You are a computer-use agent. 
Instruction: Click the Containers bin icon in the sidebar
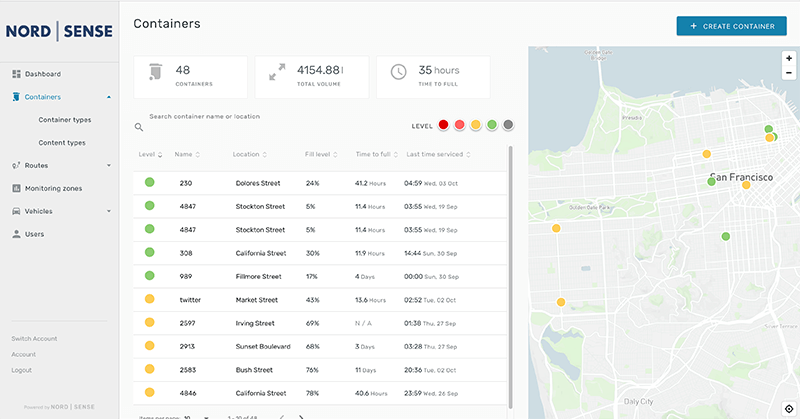[16, 97]
